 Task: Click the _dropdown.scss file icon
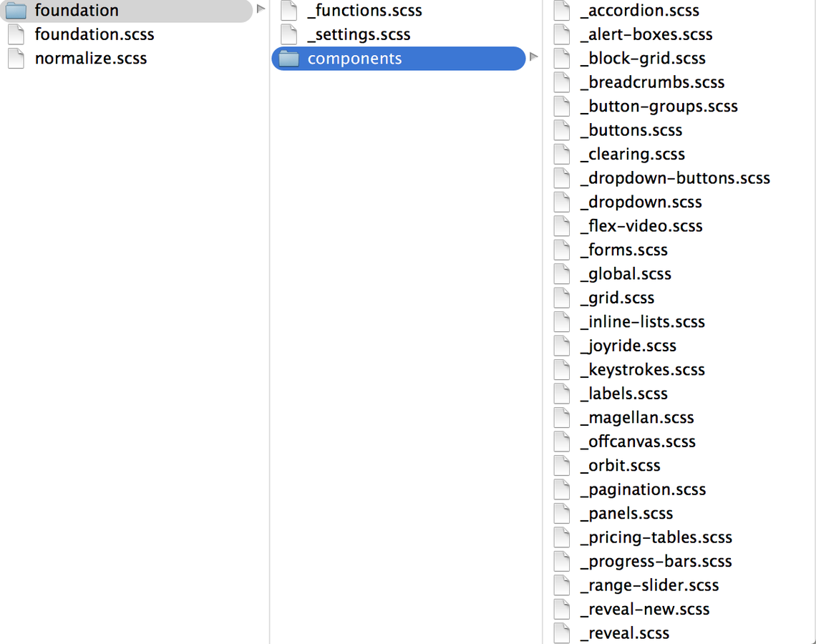pyautogui.click(x=561, y=202)
